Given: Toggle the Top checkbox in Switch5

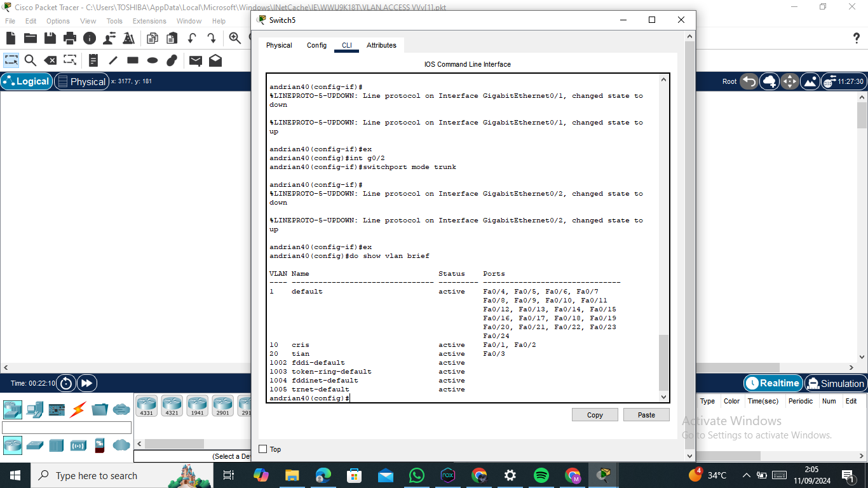Looking at the screenshot, I should pyautogui.click(x=263, y=449).
